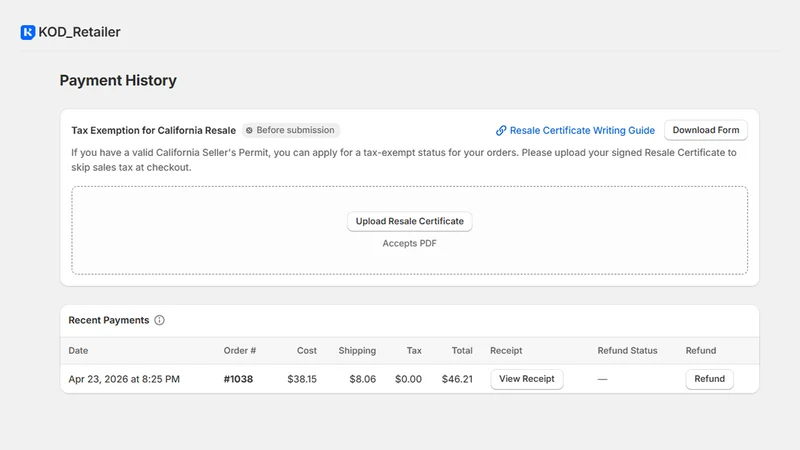Click the date Apr 23, 2026 at 8:25 PM

(x=124, y=379)
